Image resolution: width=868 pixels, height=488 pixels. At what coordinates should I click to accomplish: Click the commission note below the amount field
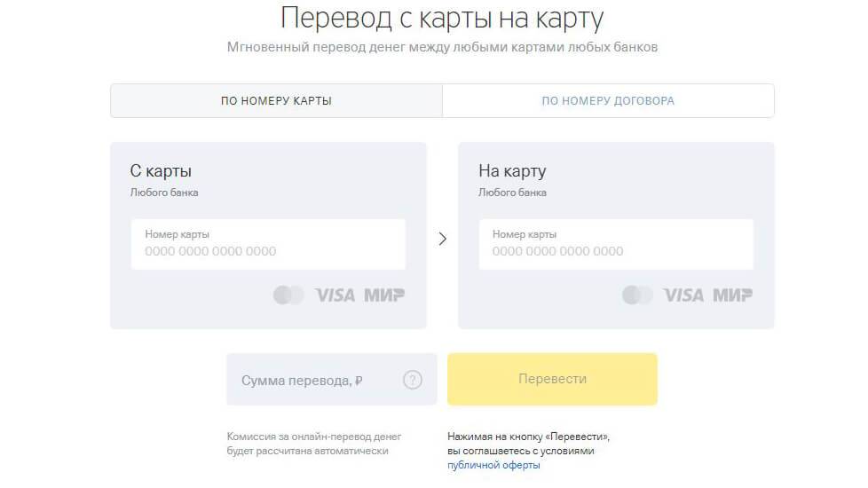[314, 444]
